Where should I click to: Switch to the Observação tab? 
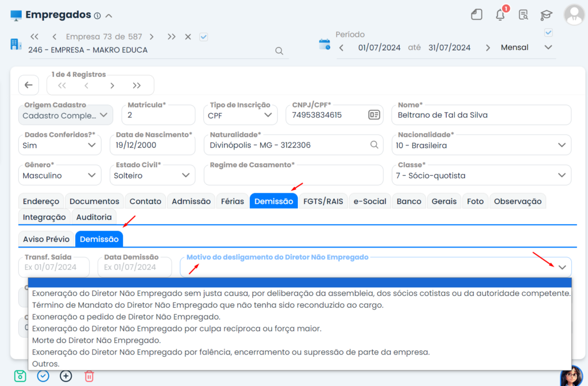coord(517,201)
